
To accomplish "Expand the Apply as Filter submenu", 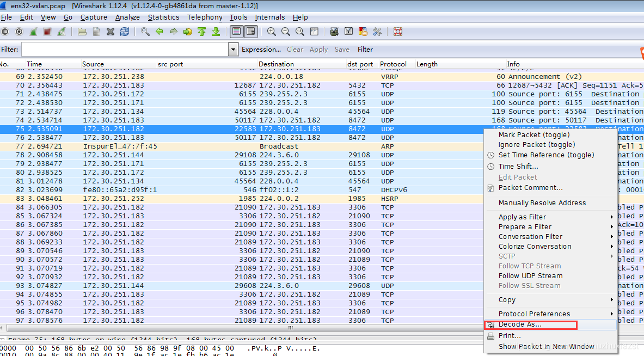I will pyautogui.click(x=550, y=217).
